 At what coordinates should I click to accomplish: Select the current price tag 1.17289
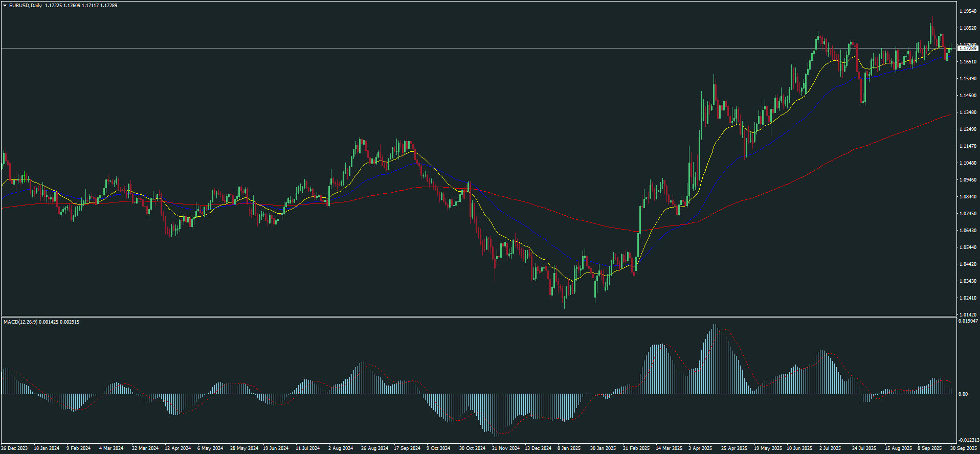click(967, 49)
